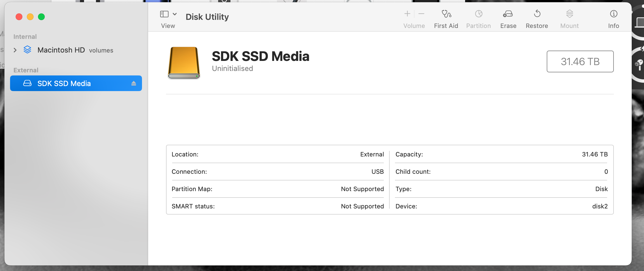The width and height of the screenshot is (644, 271).
Task: Select the Macintosh HD volume stack icon
Action: [x=27, y=50]
